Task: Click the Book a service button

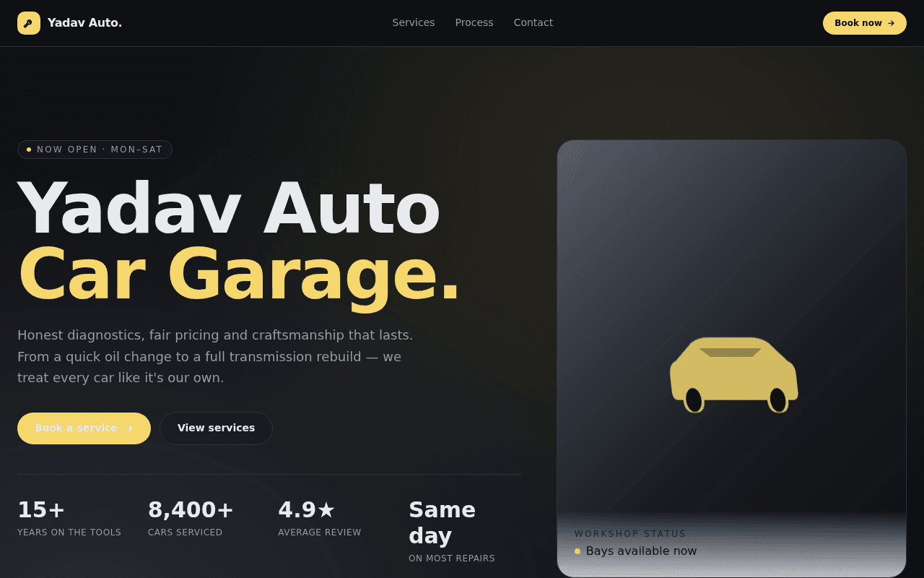Action: point(84,428)
